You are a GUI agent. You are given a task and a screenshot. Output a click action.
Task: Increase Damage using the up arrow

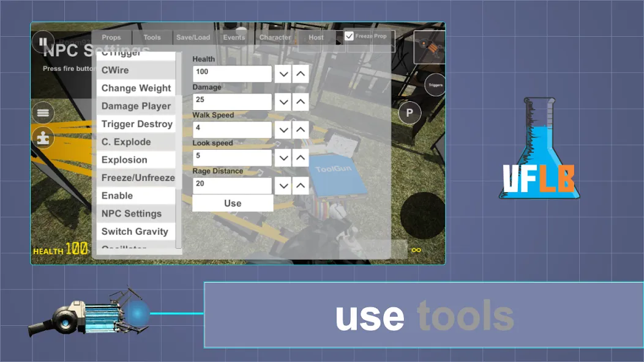click(300, 102)
